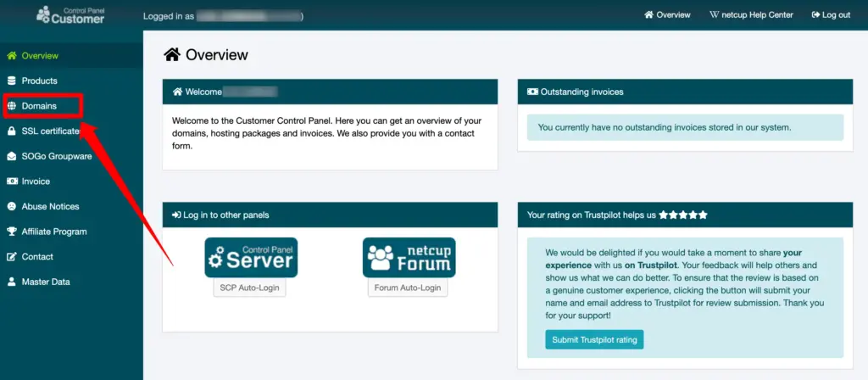
Task: Click the SOGo Groupware envelope icon
Action: click(12, 156)
